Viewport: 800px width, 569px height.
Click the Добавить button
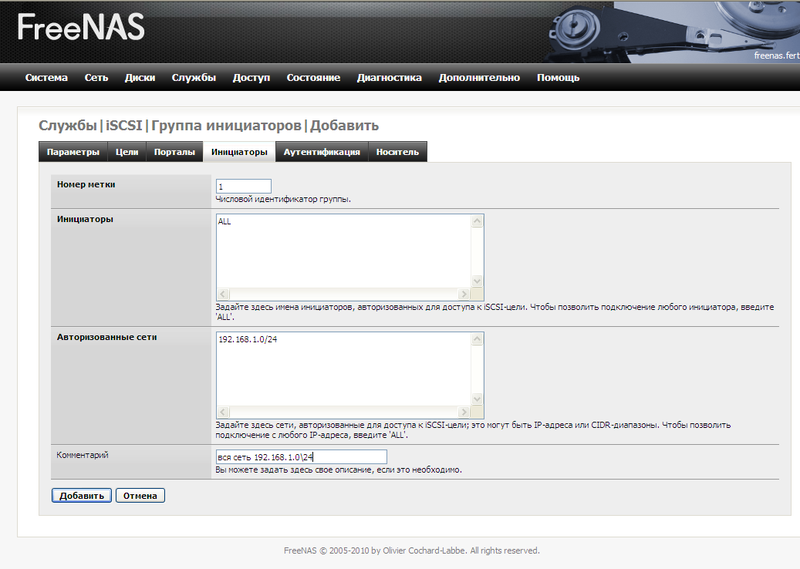(82, 496)
